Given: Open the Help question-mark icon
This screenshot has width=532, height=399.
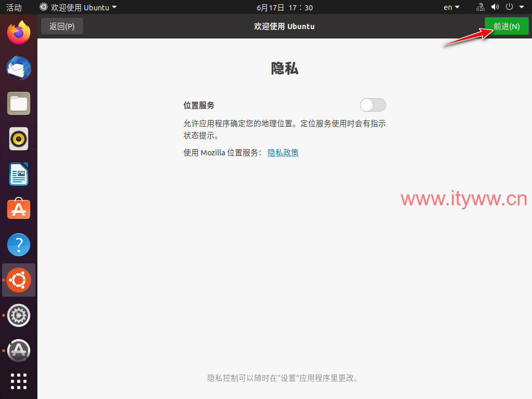Looking at the screenshot, I should [19, 245].
